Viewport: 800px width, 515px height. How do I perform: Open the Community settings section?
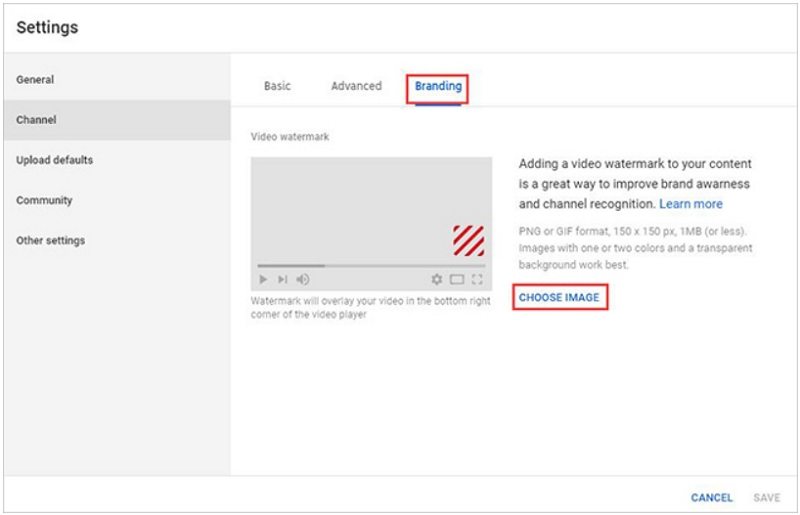(x=45, y=200)
